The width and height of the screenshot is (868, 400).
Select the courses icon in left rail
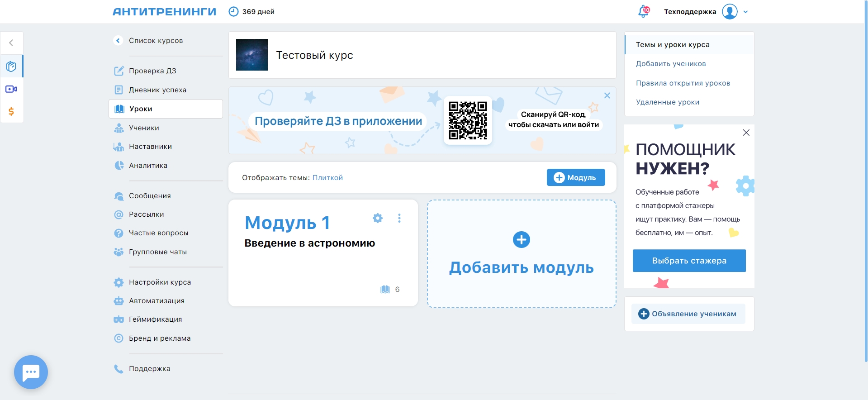click(x=11, y=67)
